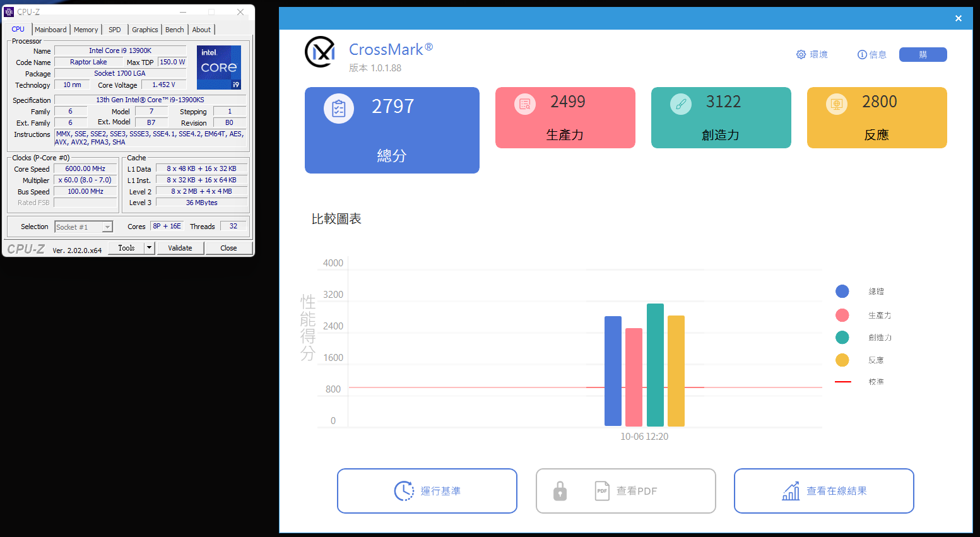
Task: Click the Core Speed 6000.00 MHz value
Action: pos(85,168)
